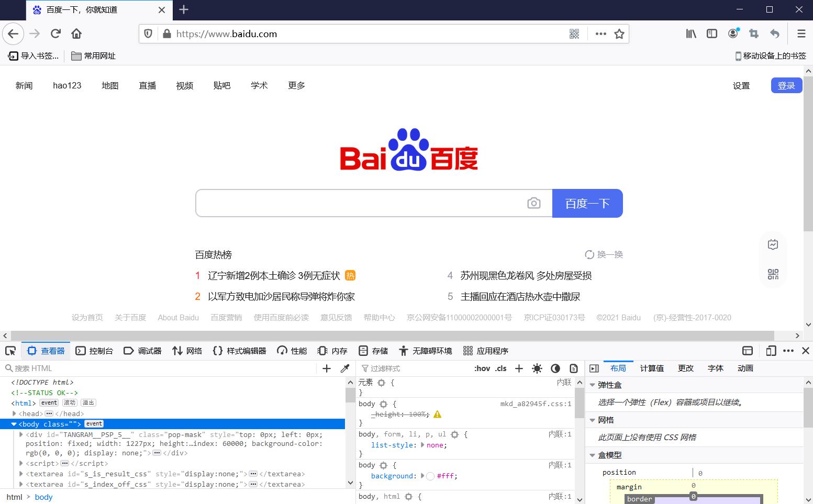This screenshot has width=813, height=504.
Task: Open a new browser tab with plus
Action: click(x=184, y=9)
